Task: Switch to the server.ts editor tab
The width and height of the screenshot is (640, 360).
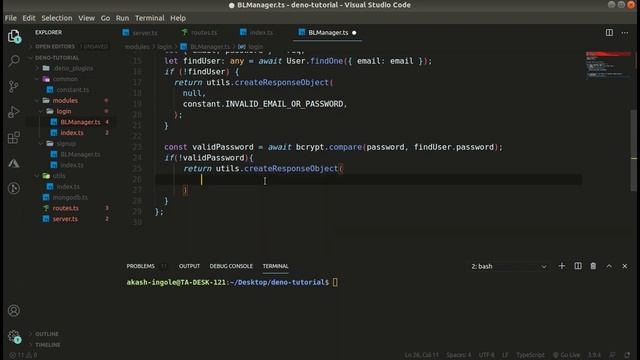Action: (145, 33)
